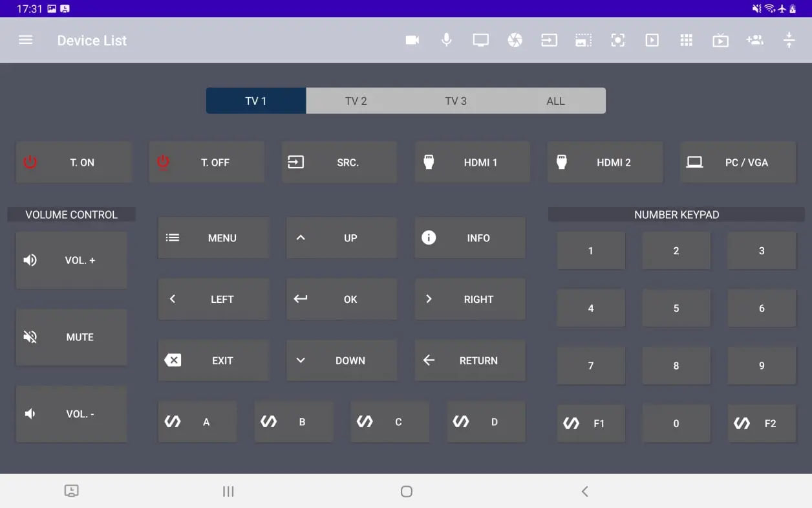Mute the TV volume
This screenshot has height=508, width=812.
coord(71,337)
